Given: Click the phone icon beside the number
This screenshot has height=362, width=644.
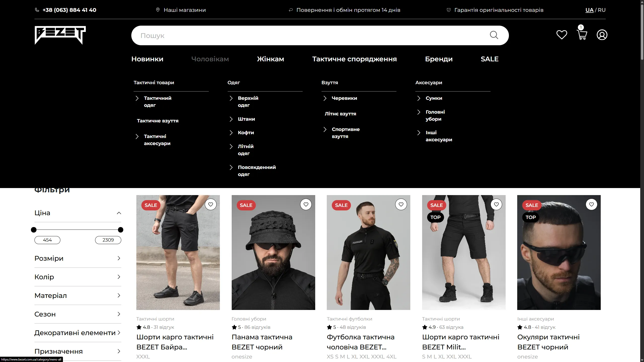Looking at the screenshot, I should [37, 10].
